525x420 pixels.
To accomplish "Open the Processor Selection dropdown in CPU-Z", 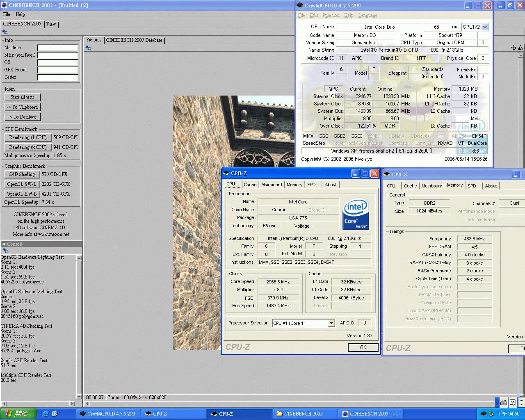I will 331,323.
